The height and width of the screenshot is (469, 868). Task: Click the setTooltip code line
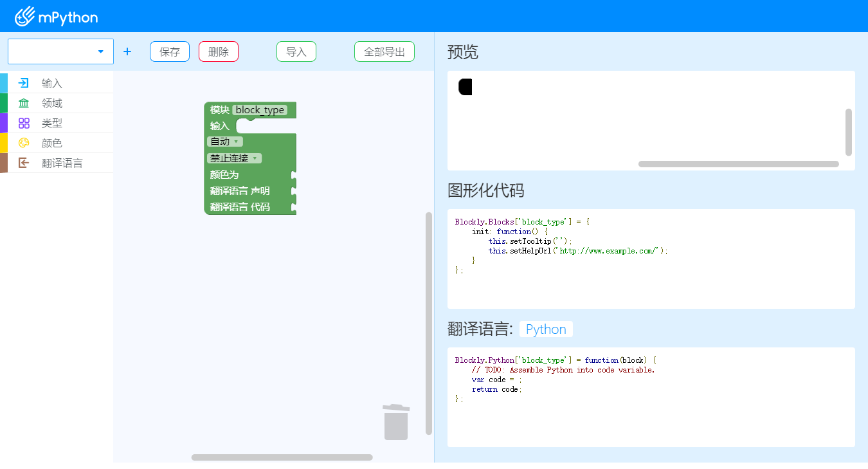(530, 241)
